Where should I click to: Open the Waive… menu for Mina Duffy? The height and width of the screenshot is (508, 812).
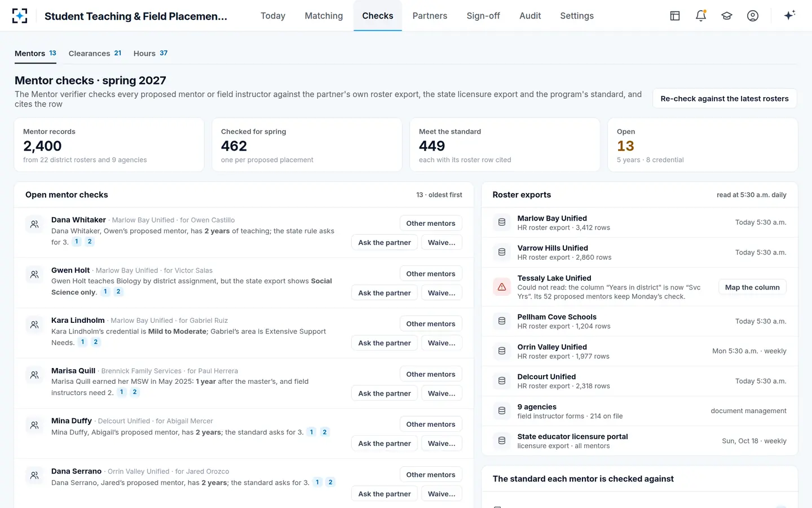442,444
